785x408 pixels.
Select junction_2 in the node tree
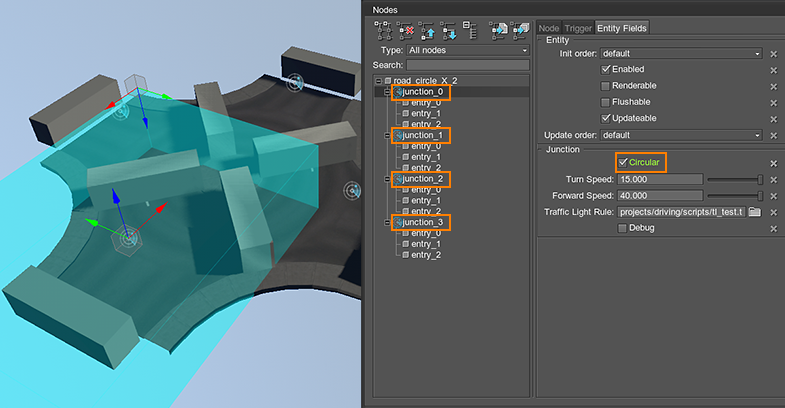click(x=421, y=179)
